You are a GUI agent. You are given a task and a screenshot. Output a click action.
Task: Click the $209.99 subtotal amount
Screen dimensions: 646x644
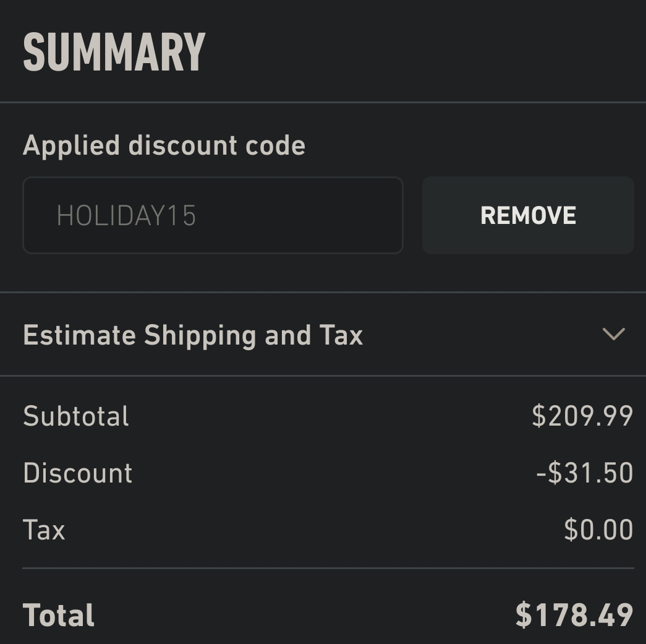coord(582,416)
